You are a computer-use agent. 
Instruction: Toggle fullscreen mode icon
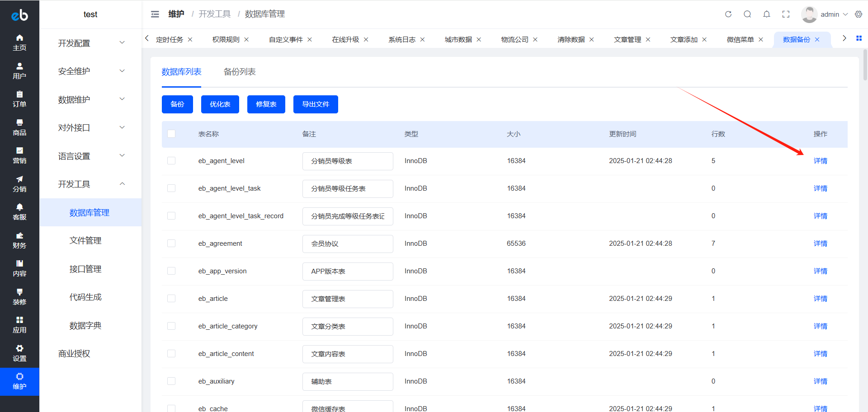tap(786, 14)
